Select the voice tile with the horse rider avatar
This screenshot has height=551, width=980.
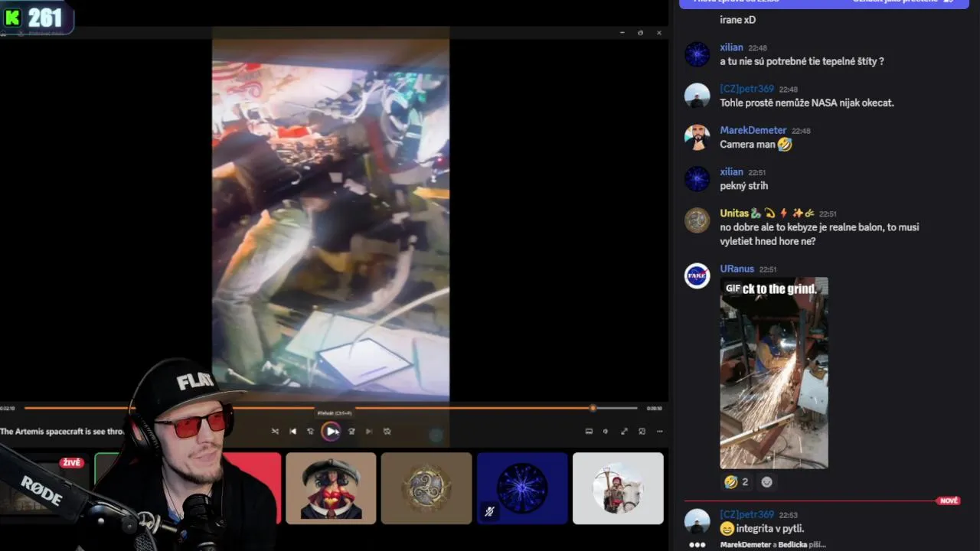click(x=618, y=488)
